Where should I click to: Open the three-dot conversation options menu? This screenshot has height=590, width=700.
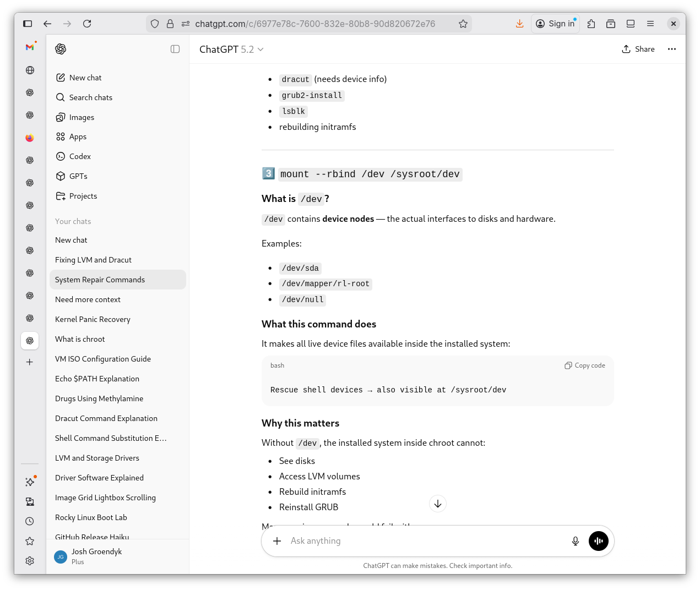click(x=671, y=49)
